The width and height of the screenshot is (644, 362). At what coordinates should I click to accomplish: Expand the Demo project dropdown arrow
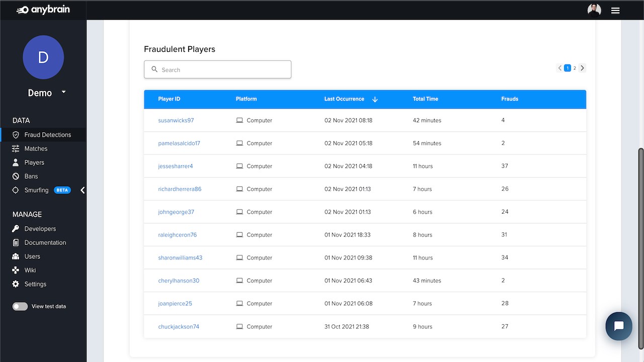[63, 92]
